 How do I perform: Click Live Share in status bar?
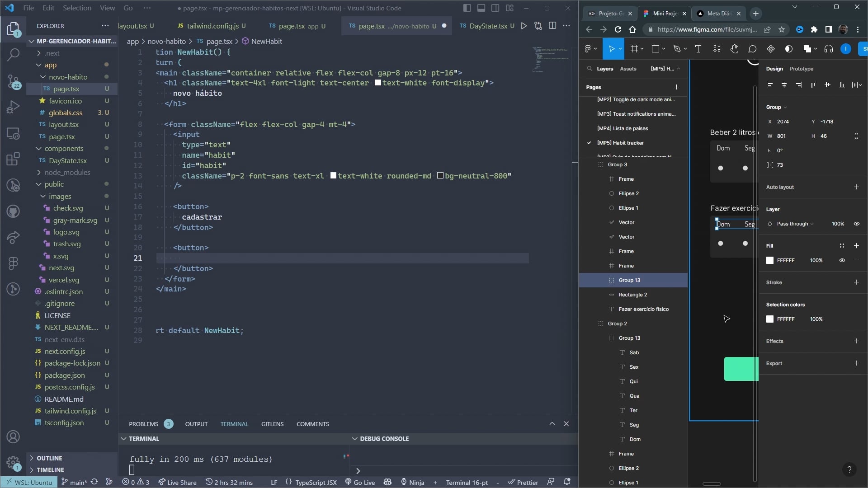click(x=177, y=482)
